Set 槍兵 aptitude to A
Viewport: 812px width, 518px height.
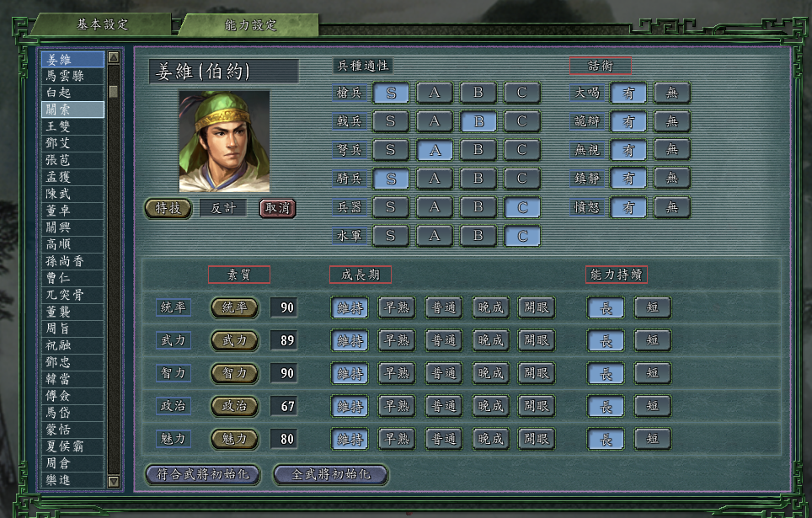435,93
